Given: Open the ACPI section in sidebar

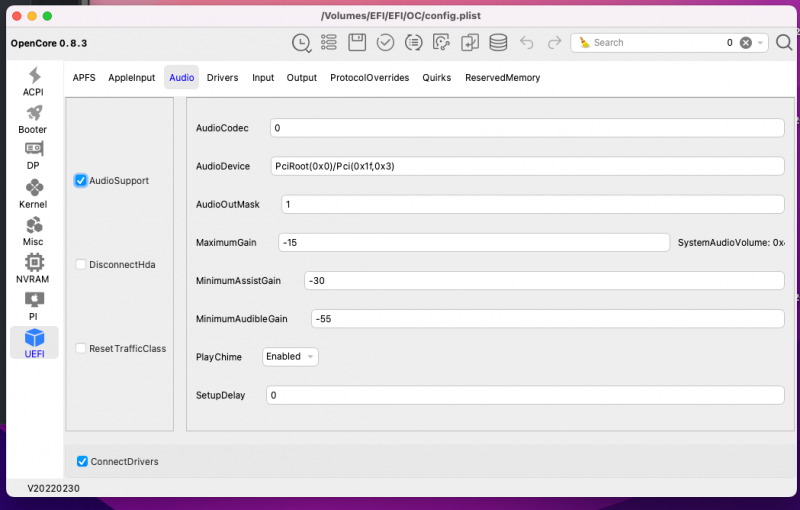Looking at the screenshot, I should pos(34,82).
